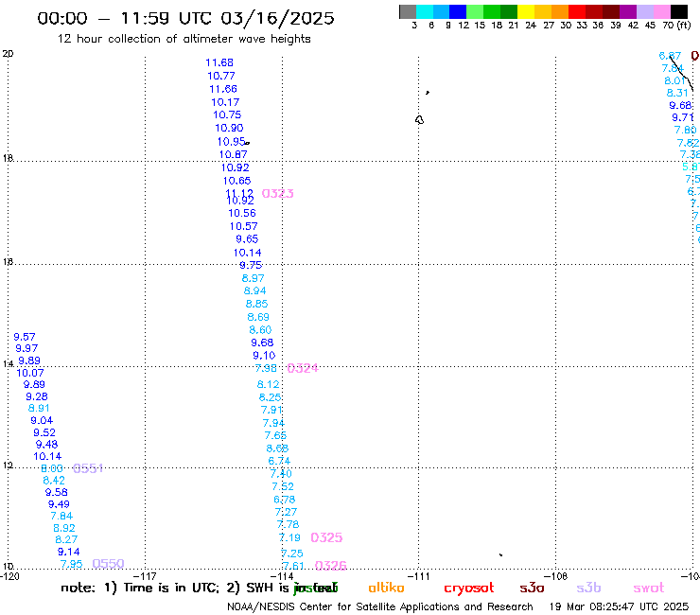Click the -111 longitude axis label

[x=418, y=576]
